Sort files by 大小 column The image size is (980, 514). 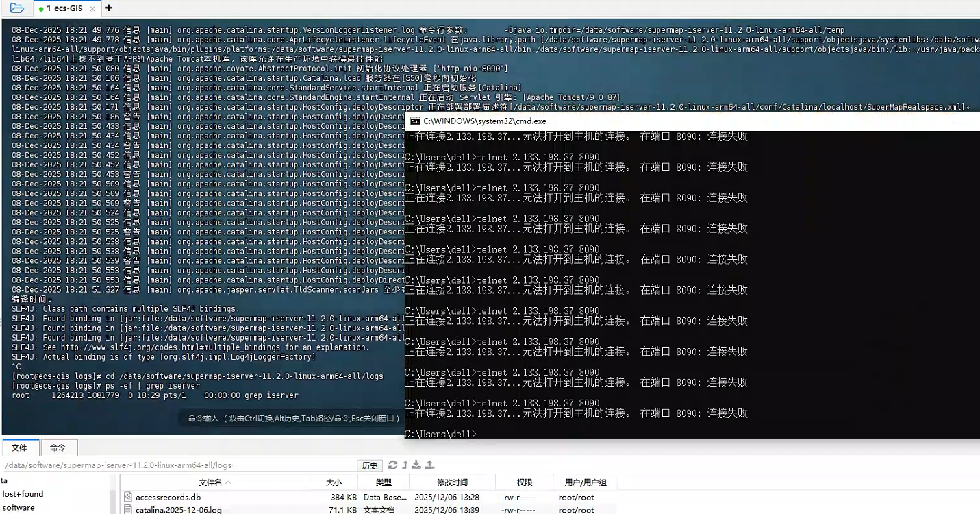334,482
